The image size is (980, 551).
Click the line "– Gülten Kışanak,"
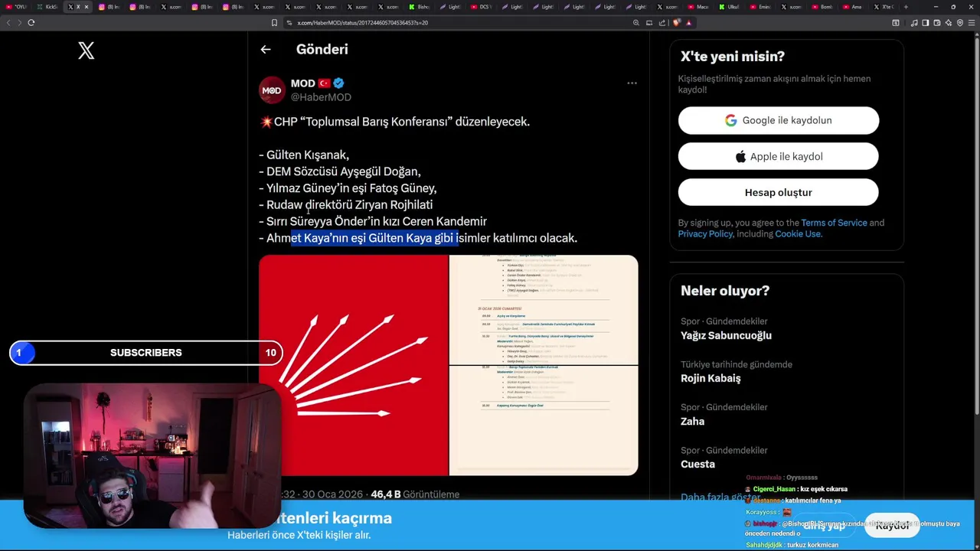coord(304,155)
